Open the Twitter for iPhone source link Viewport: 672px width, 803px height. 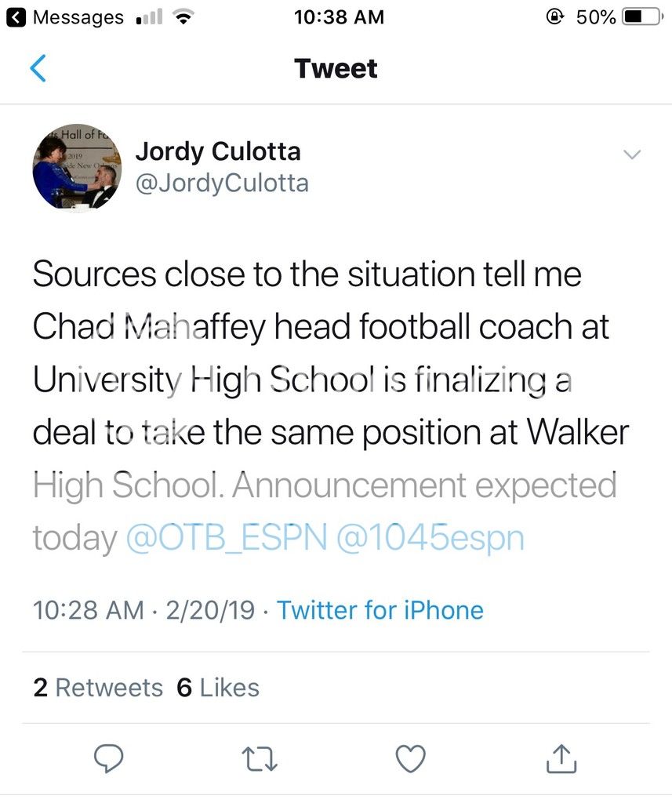tap(380, 610)
